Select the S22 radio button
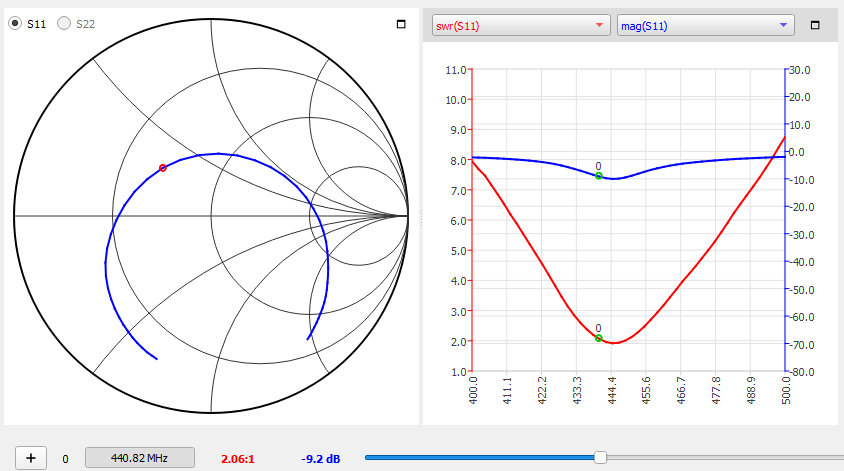 pyautogui.click(x=64, y=24)
